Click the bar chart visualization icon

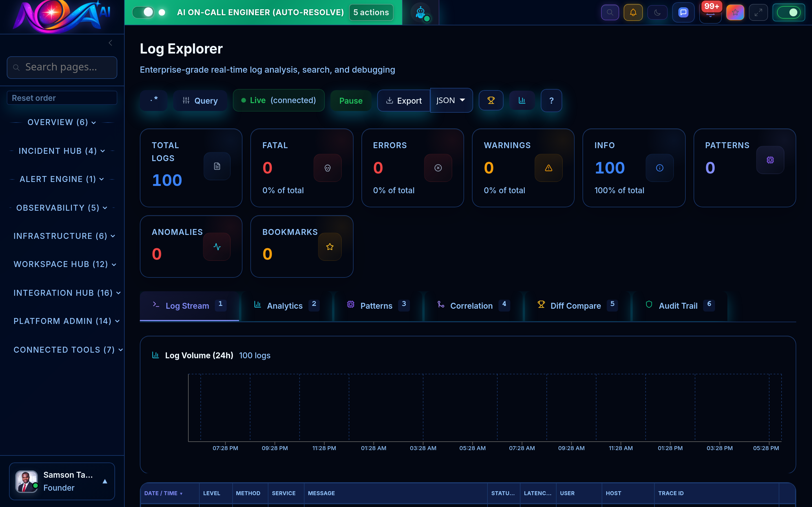pyautogui.click(x=522, y=100)
